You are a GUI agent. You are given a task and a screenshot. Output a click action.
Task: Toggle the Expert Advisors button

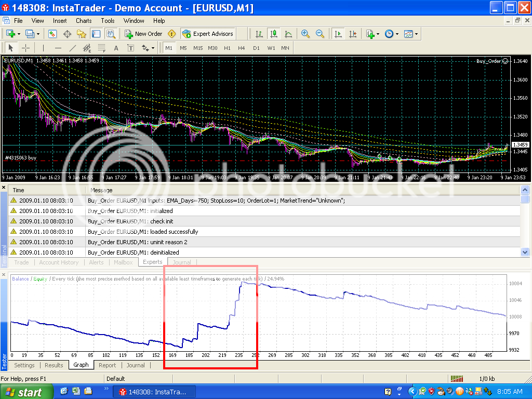coord(208,34)
